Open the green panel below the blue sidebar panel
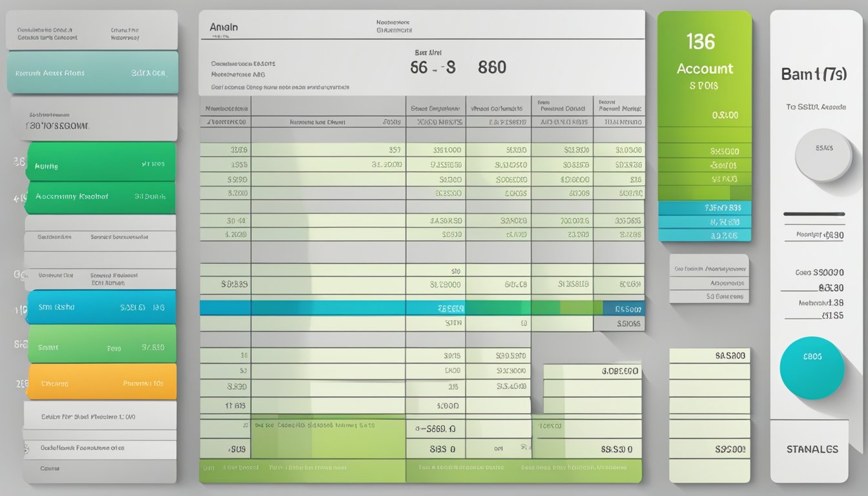The height and width of the screenshot is (496, 868). (102, 344)
